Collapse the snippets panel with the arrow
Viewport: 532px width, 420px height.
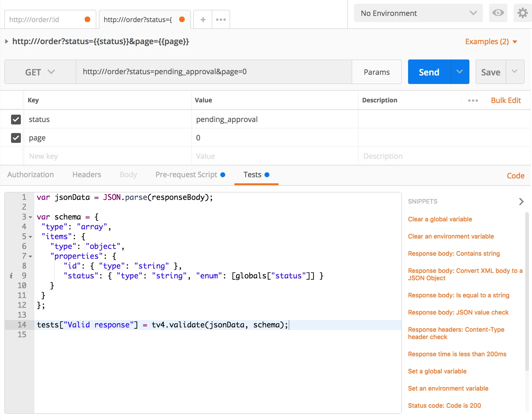point(521,201)
